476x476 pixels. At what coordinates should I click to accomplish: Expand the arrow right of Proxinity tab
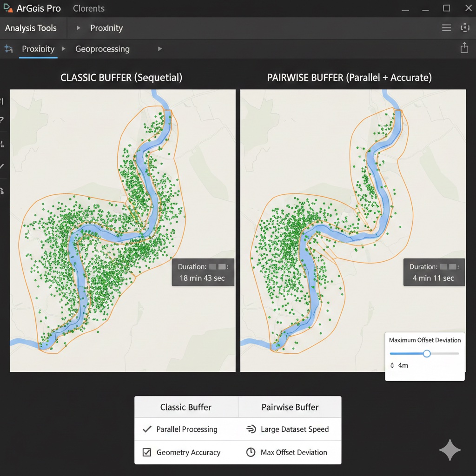[x=64, y=49]
